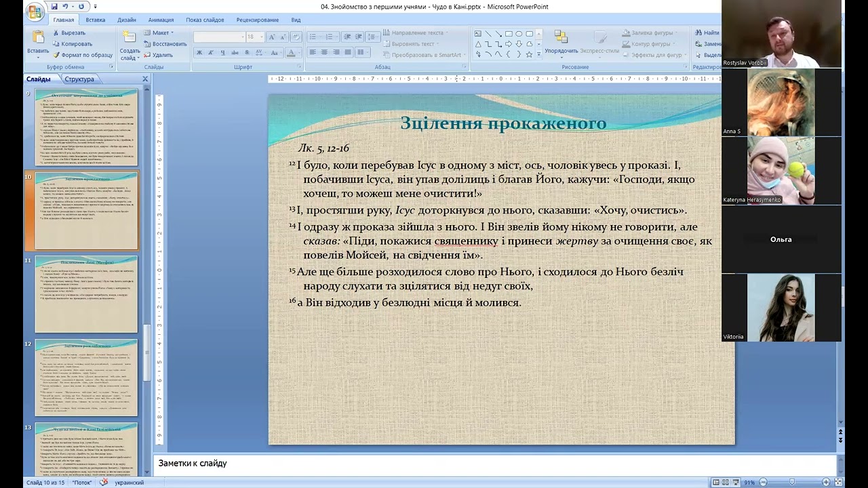Select the star shape in the shapes gallery
Image resolution: width=868 pixels, height=488 pixels.
[x=529, y=54]
